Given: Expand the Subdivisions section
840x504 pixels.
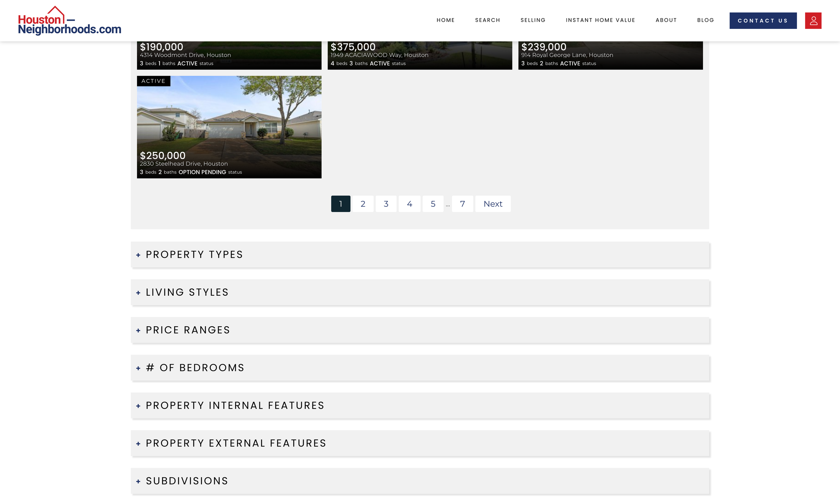Looking at the screenshot, I should [x=420, y=481].
